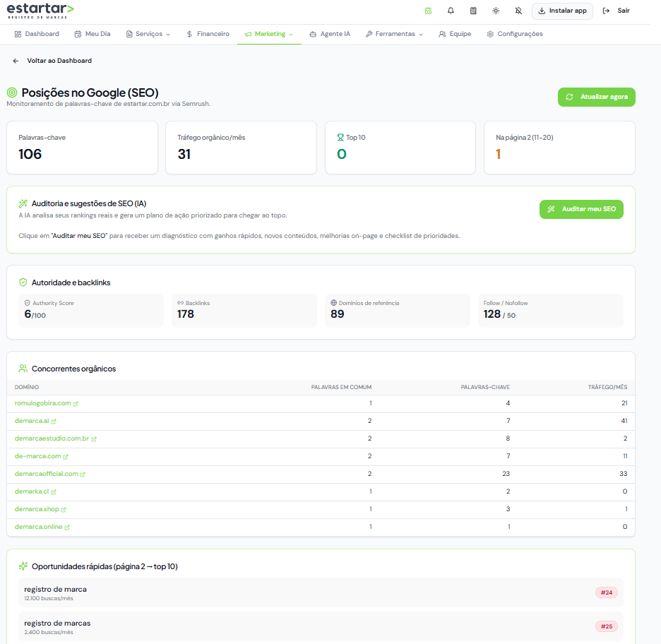Expand the Serviços menu

pos(148,34)
